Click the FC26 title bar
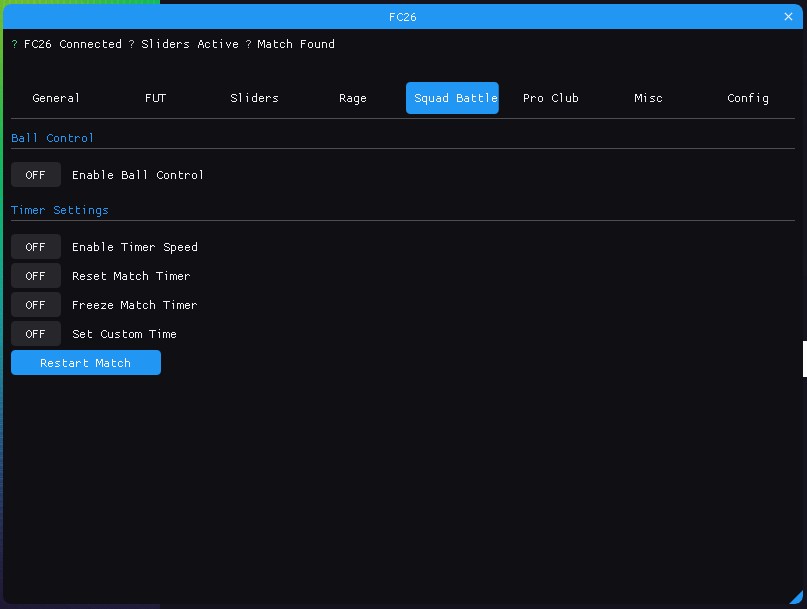 (x=402, y=17)
